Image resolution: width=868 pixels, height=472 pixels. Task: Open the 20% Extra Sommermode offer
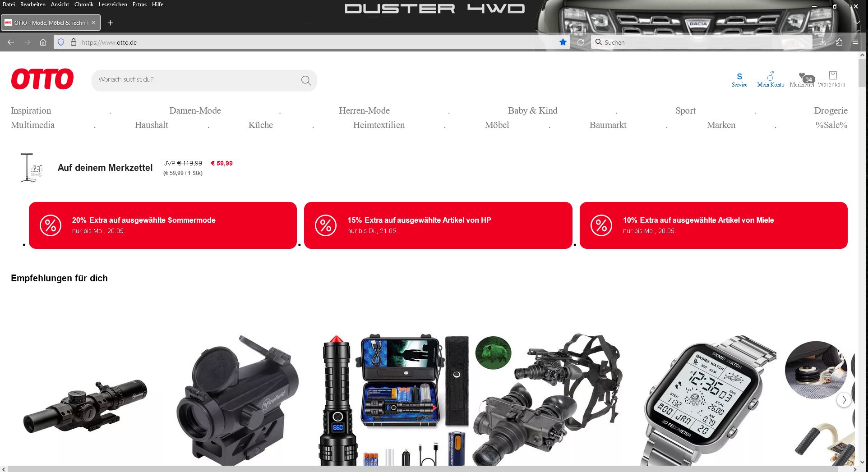163,225
